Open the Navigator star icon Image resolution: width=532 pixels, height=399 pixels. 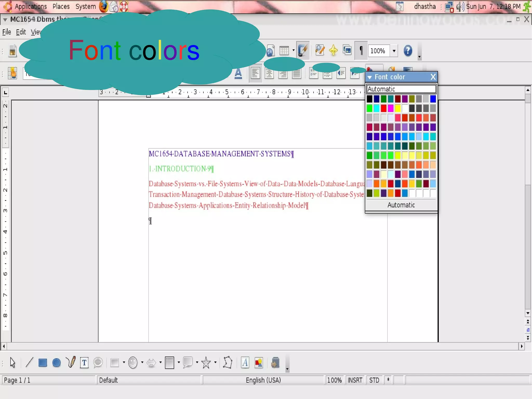(333, 50)
